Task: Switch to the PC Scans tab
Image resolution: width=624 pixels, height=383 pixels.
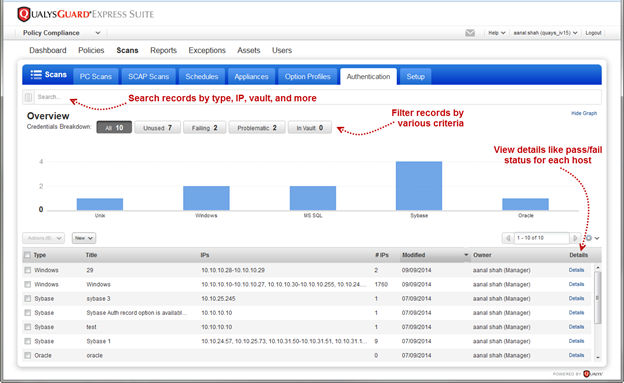Action: [x=96, y=76]
